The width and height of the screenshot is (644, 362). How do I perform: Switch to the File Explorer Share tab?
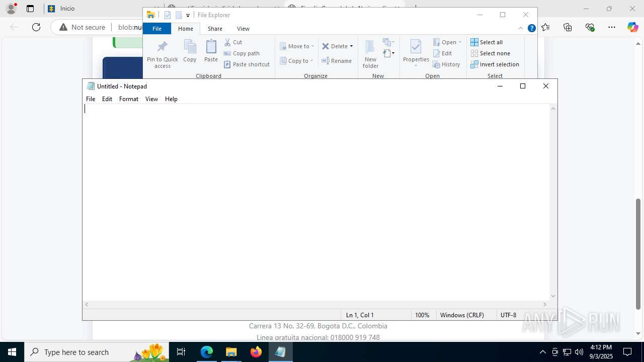pyautogui.click(x=215, y=29)
